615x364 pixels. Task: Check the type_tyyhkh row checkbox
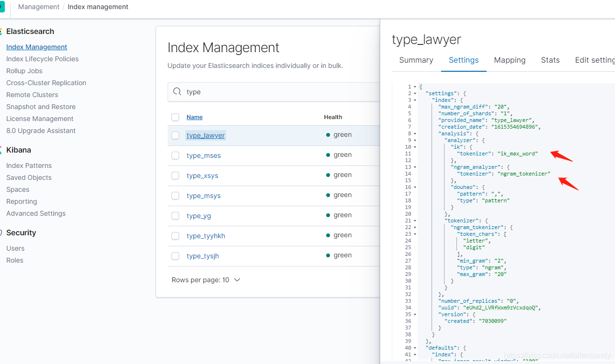coord(175,236)
